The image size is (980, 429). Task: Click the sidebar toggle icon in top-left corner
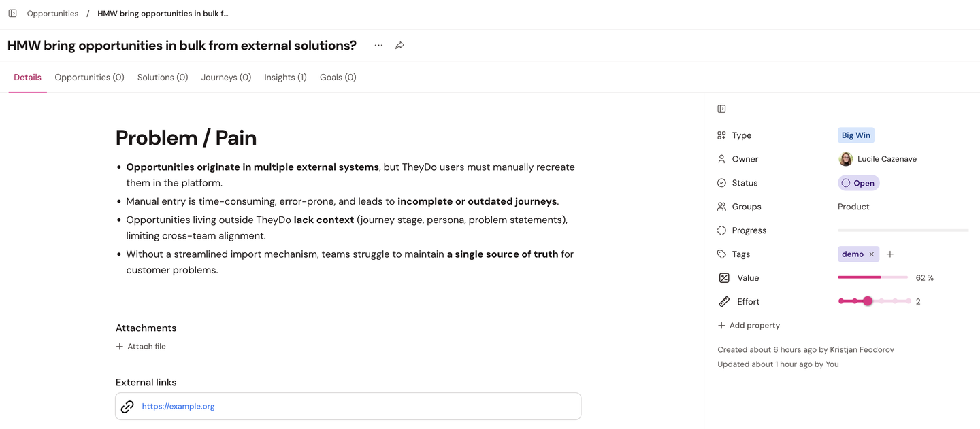(x=12, y=13)
